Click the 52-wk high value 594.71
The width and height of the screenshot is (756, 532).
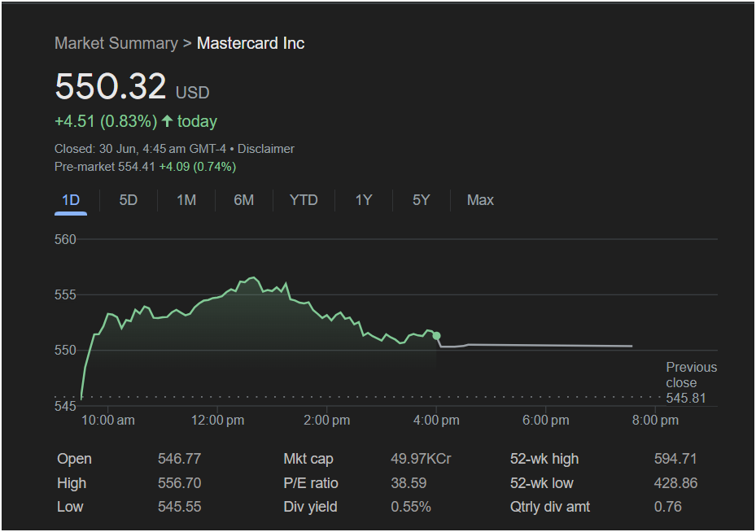coord(675,458)
